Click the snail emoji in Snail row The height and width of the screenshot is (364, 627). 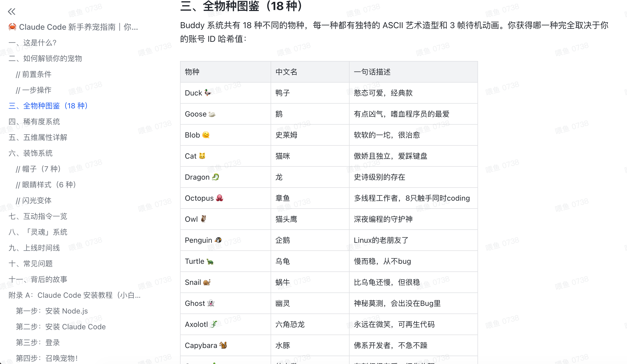[x=207, y=282]
